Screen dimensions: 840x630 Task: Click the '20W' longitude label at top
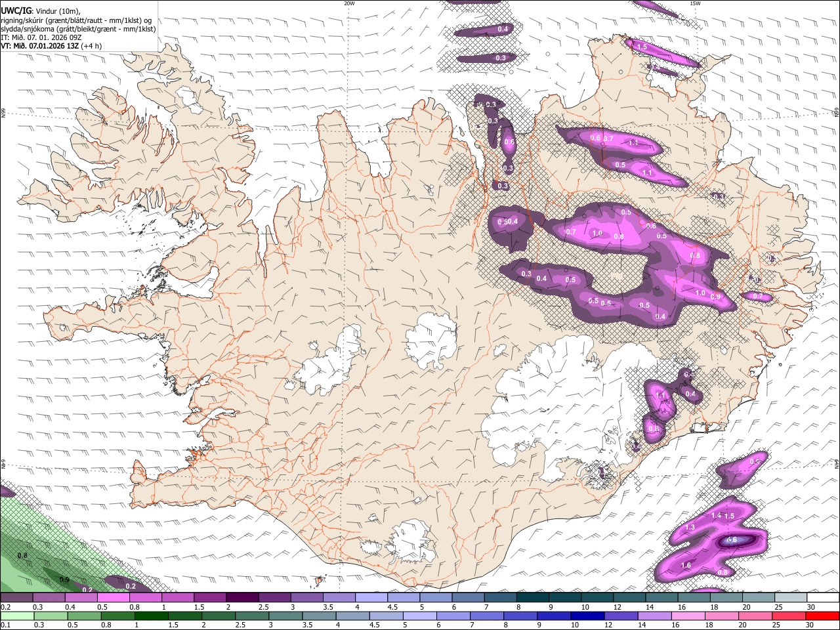tap(349, 3)
